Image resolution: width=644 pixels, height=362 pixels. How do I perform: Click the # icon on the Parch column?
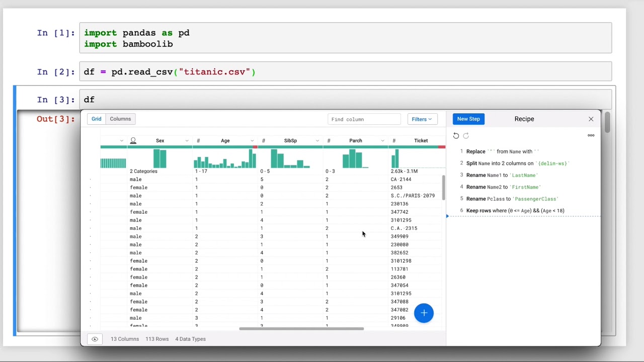[329, 140]
